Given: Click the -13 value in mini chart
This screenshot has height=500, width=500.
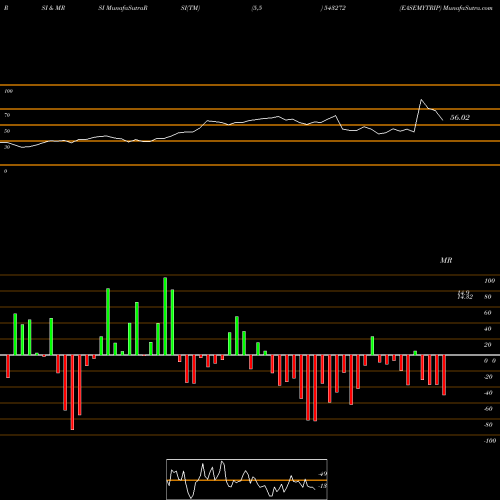Looking at the screenshot, I should click(x=322, y=486).
